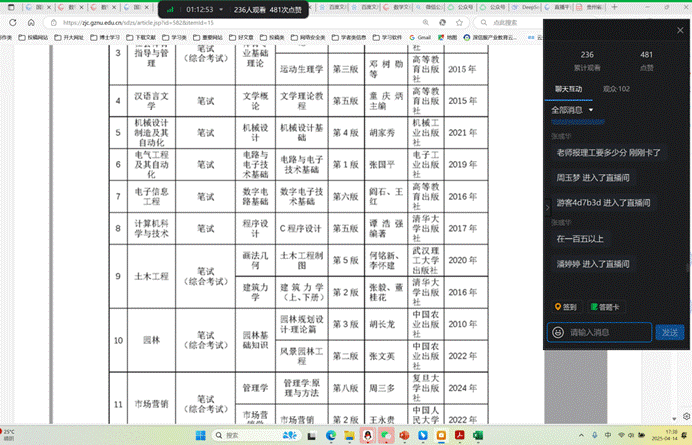
Task: Click the taskbar 搜索 search box
Action: click(256, 435)
